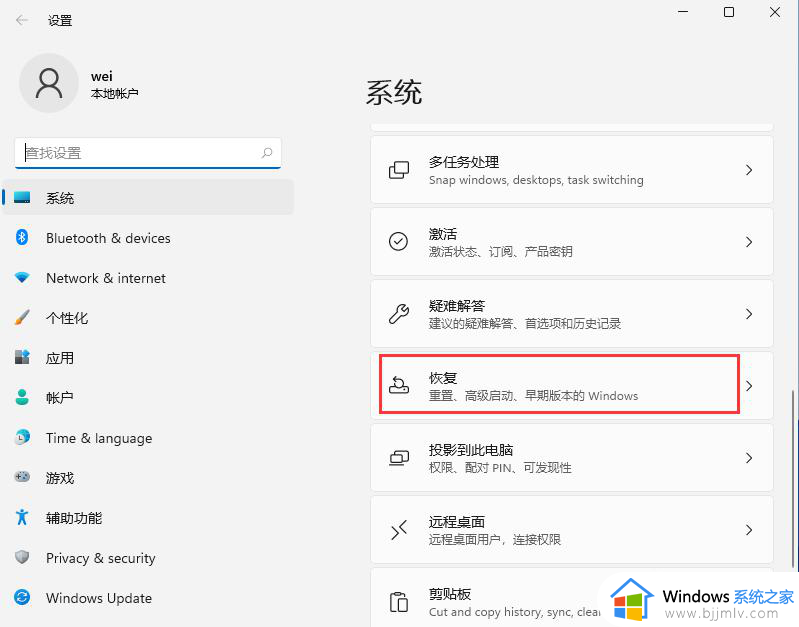Click the 投影到此电脑 projection icon

pyautogui.click(x=398, y=458)
